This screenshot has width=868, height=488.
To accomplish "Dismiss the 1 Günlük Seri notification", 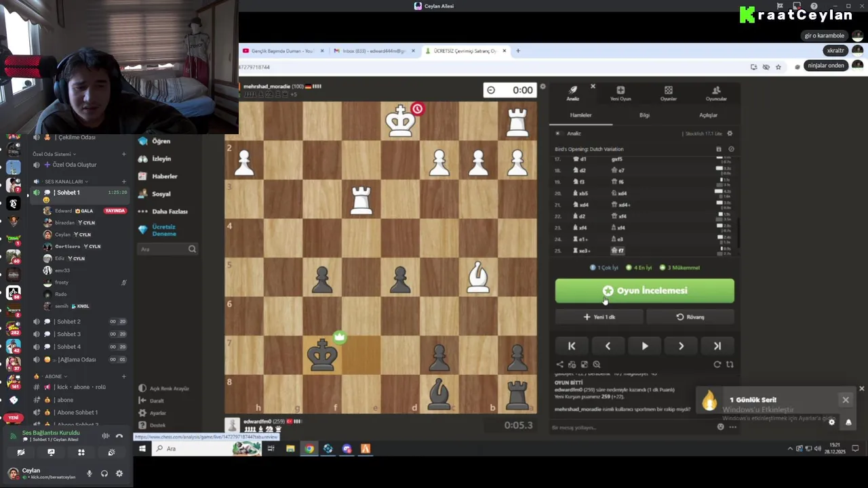I will 846,400.
